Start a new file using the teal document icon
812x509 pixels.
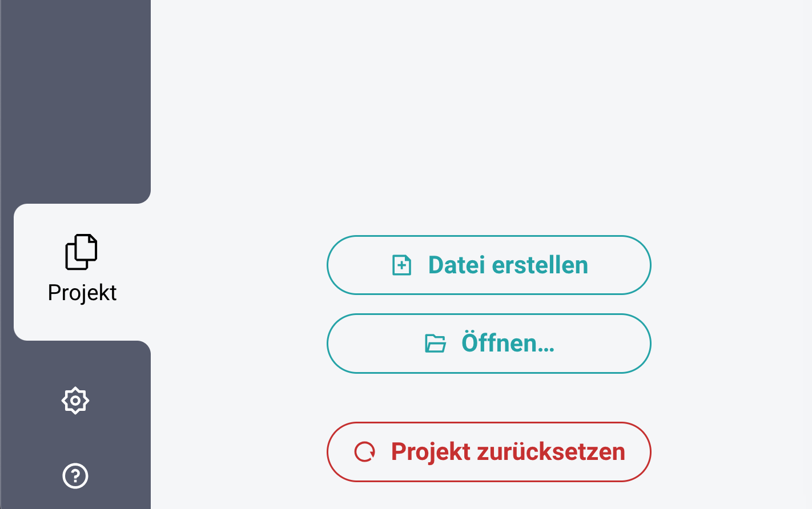coord(402,265)
